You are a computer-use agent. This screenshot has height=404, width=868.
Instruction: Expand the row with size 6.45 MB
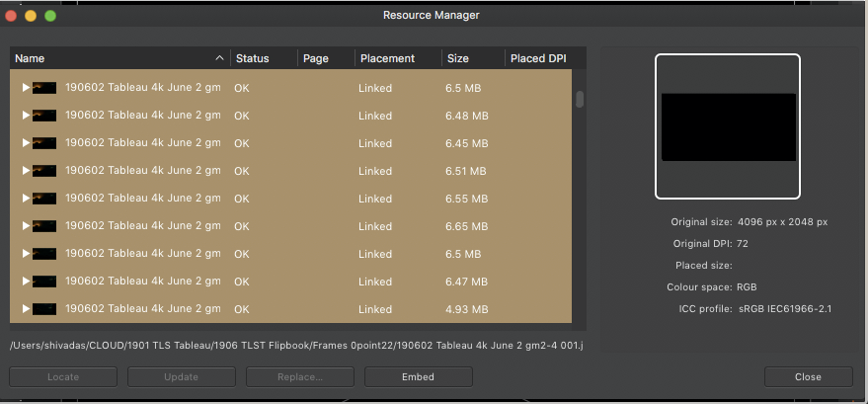click(26, 143)
